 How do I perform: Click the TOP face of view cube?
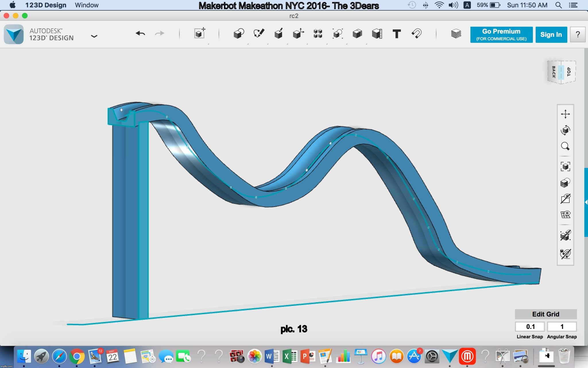[x=569, y=72]
